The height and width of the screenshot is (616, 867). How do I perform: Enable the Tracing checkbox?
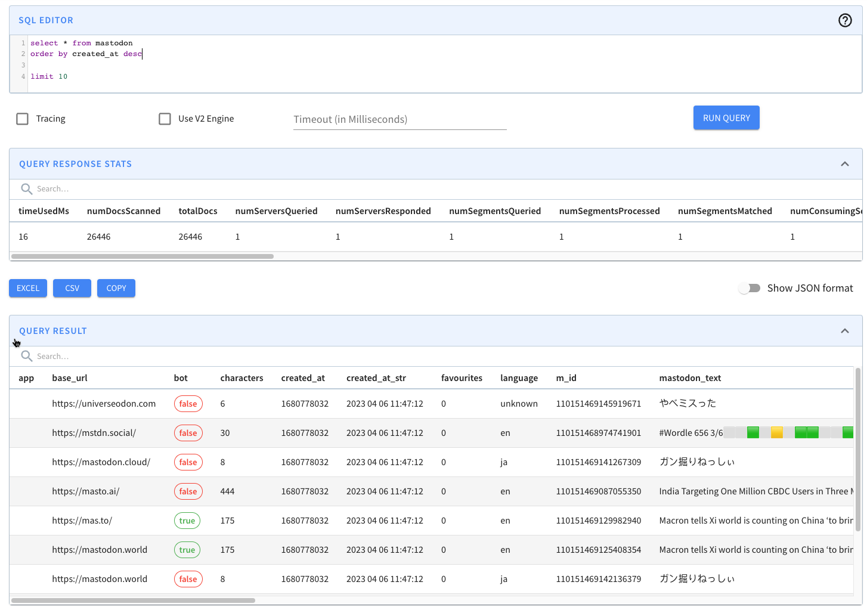[x=22, y=119]
